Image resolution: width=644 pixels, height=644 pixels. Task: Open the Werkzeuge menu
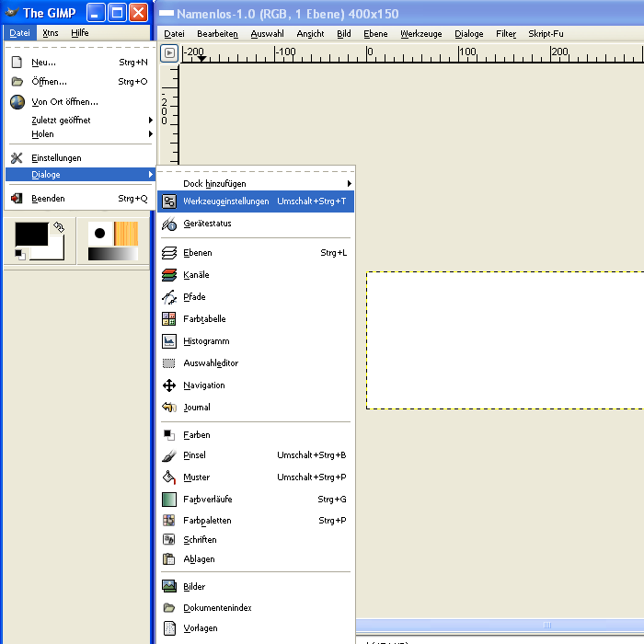pyautogui.click(x=421, y=34)
